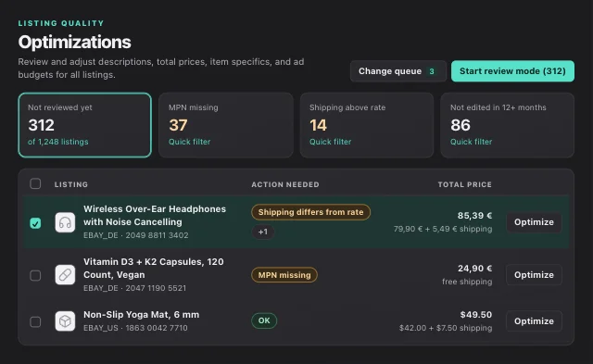
Task: Open 'Non-Slip Yoga Mat, 6 mm' title
Action: click(141, 315)
